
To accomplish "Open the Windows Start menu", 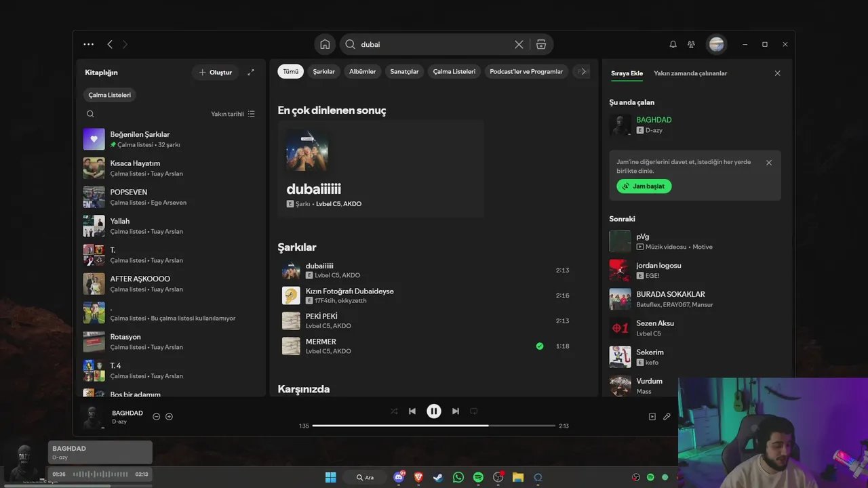I will tap(330, 477).
